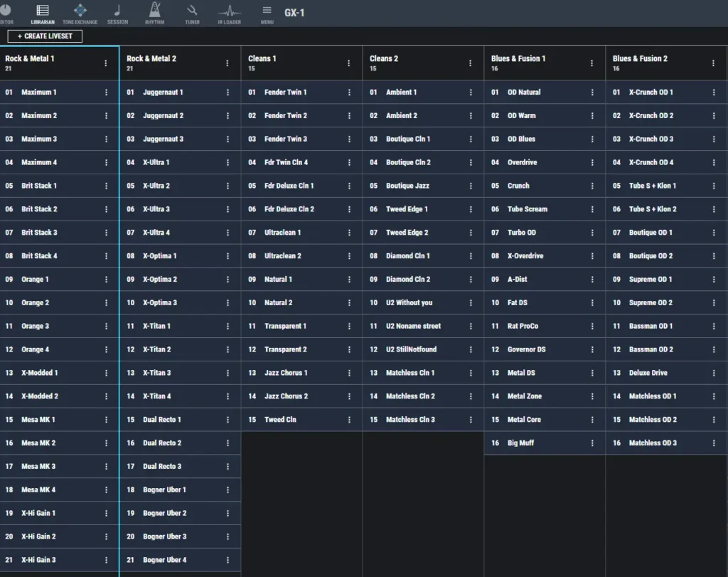Click the Create Liveset button
Viewport: 728px width, 577px height.
(45, 36)
